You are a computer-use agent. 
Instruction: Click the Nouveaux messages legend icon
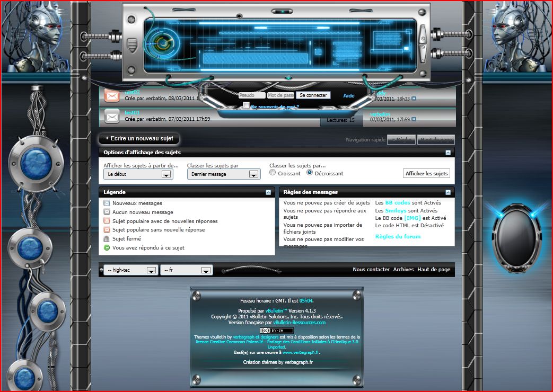click(107, 203)
